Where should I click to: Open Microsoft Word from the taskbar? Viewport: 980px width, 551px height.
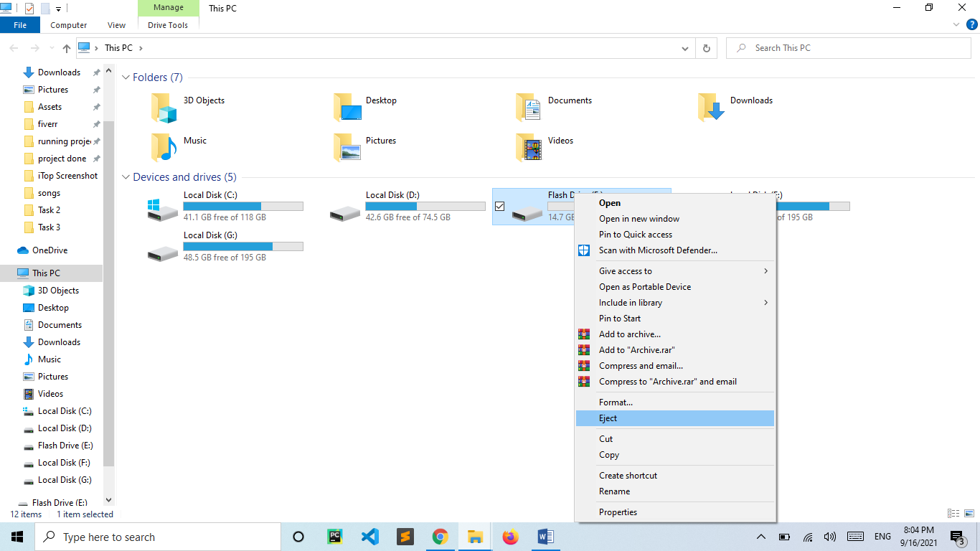coord(545,536)
